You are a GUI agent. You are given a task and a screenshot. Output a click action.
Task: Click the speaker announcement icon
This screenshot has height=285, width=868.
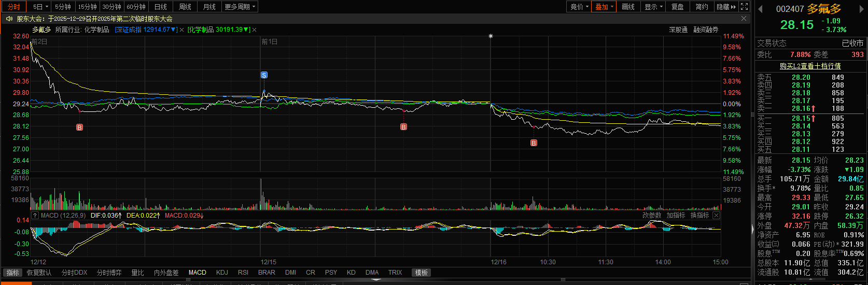click(9, 19)
